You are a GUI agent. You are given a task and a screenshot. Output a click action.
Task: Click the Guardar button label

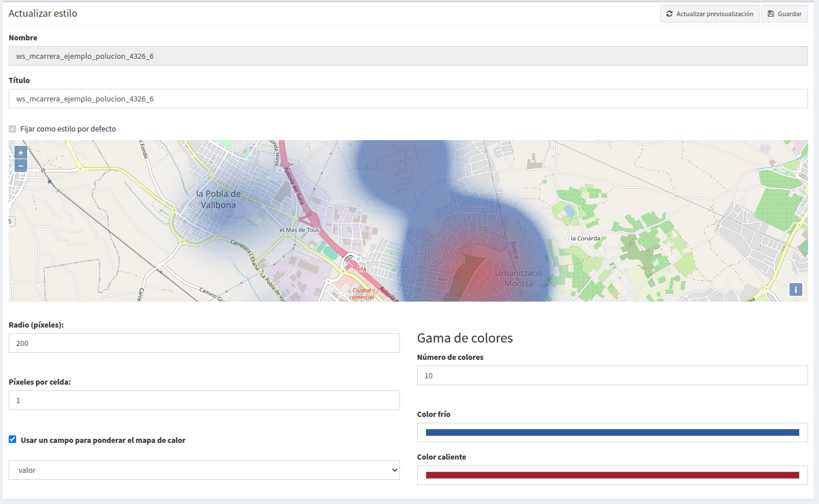coord(790,14)
